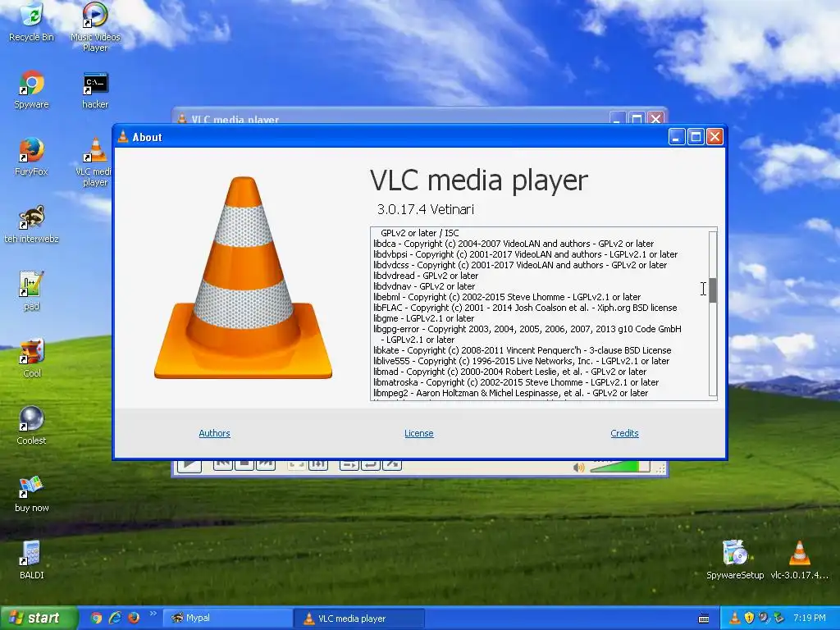
Task: Click the system tray clock 7:19 PM
Action: (x=810, y=618)
